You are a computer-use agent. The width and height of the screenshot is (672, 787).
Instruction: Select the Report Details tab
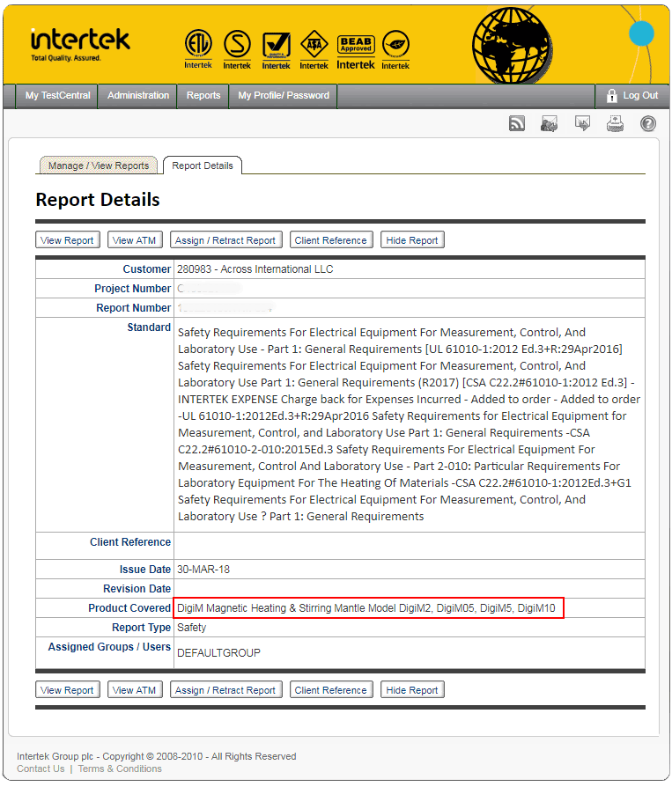203,165
